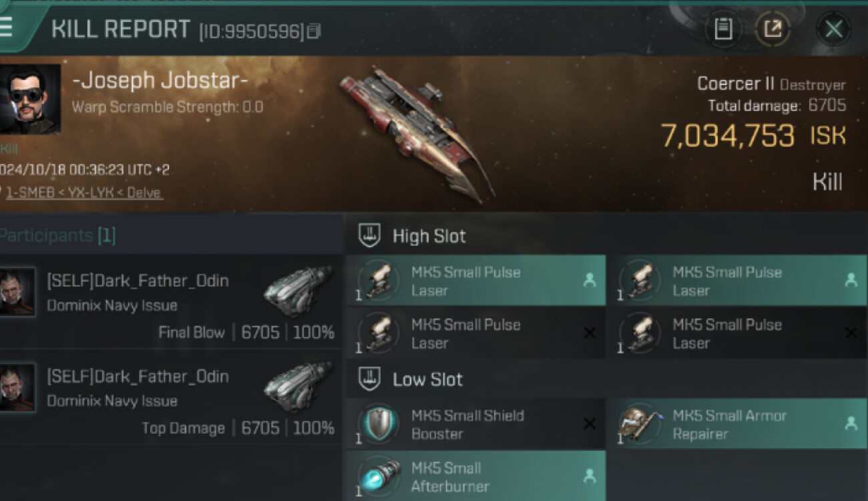Open Final Blow entry for Dark_Father_Odin

(x=171, y=301)
